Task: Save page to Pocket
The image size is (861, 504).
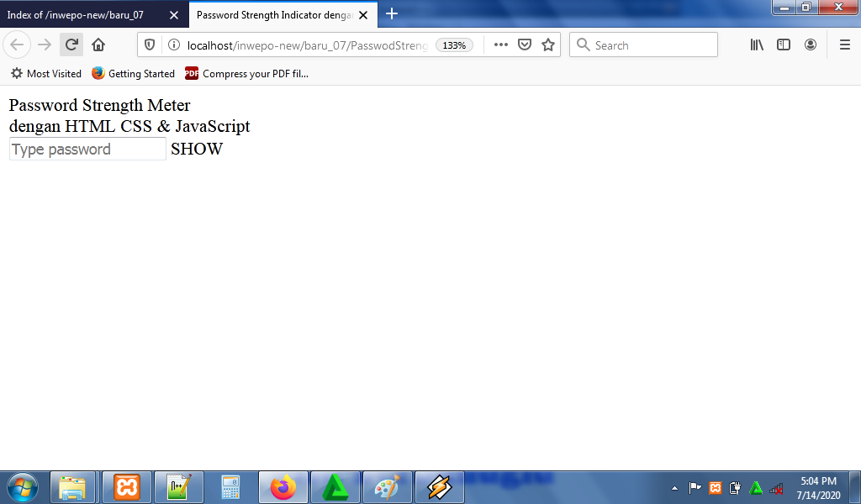Action: 525,45
